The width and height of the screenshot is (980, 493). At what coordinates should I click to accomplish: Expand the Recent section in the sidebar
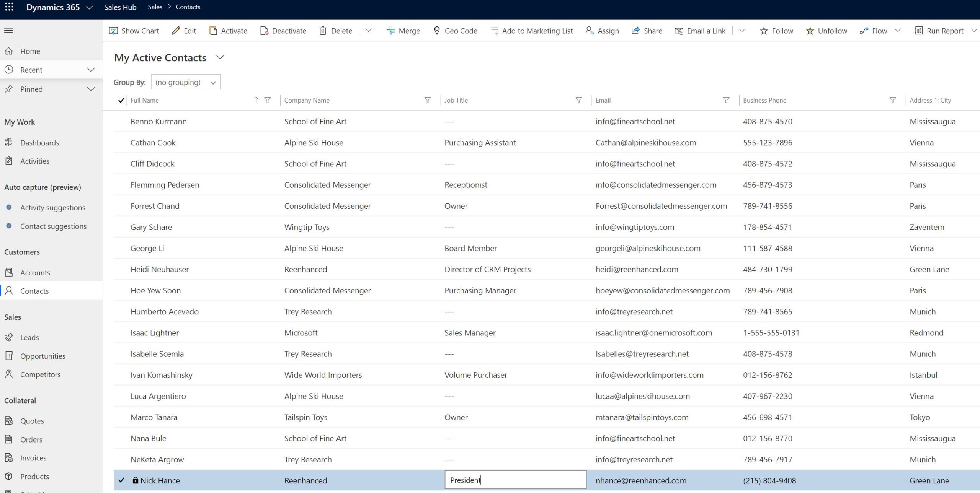[x=91, y=70]
